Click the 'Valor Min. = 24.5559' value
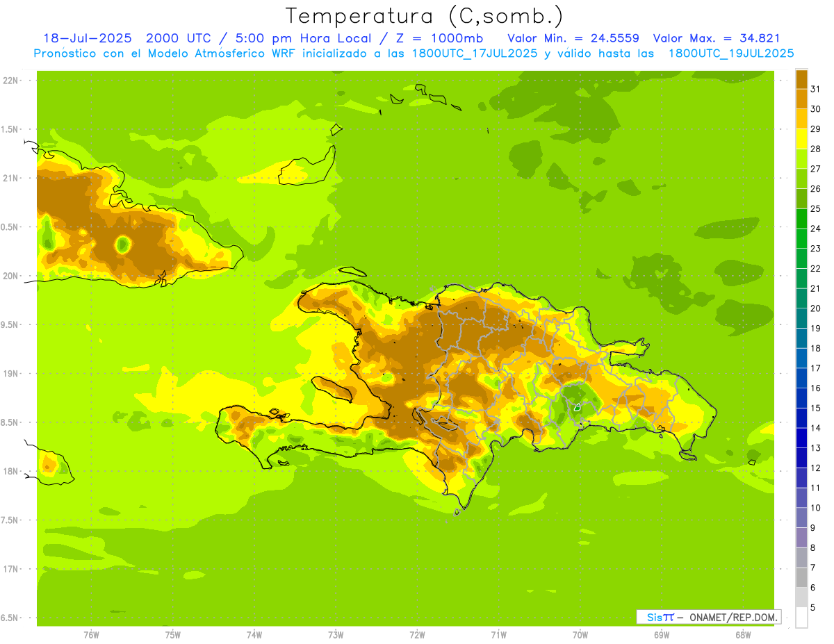The width and height of the screenshot is (834, 644). coord(573,38)
